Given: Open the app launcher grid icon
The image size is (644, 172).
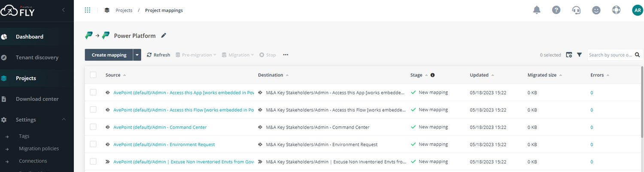Looking at the screenshot, I should pyautogui.click(x=88, y=10).
